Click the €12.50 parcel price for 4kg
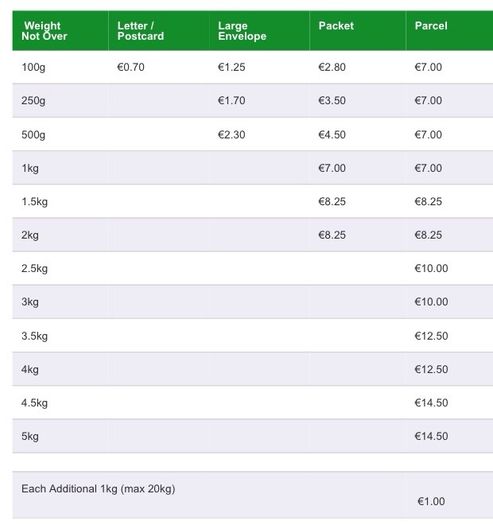The image size is (493, 525). [x=431, y=369]
